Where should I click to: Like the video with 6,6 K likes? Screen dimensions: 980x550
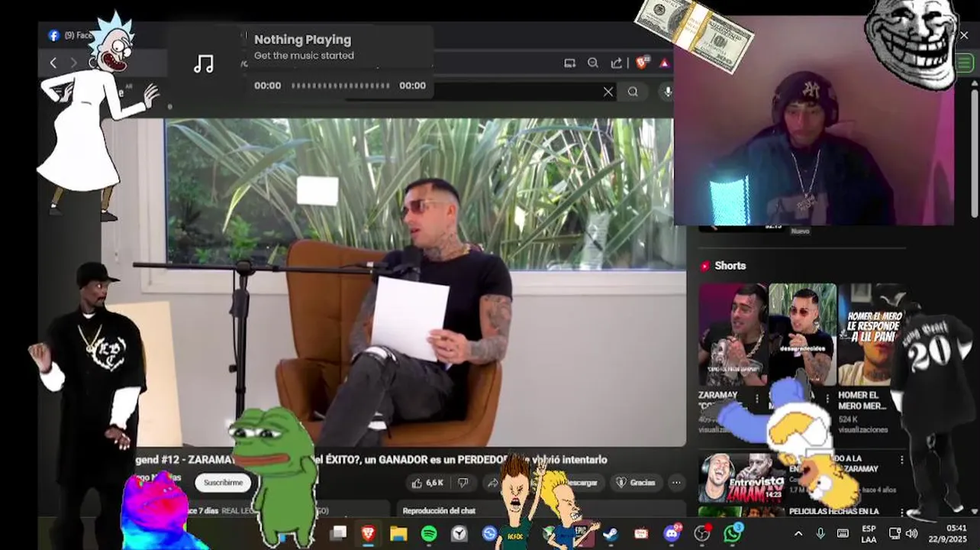click(427, 483)
